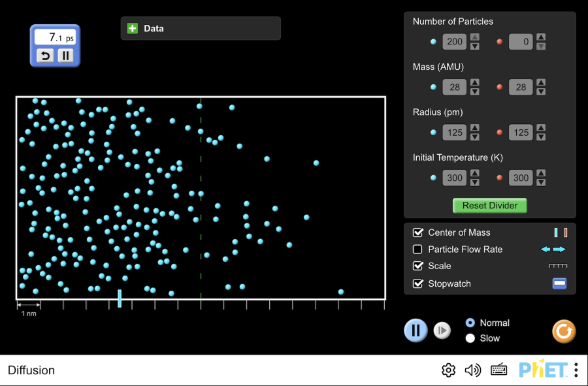
Task: Increase the orange particle radius
Action: coord(540,129)
